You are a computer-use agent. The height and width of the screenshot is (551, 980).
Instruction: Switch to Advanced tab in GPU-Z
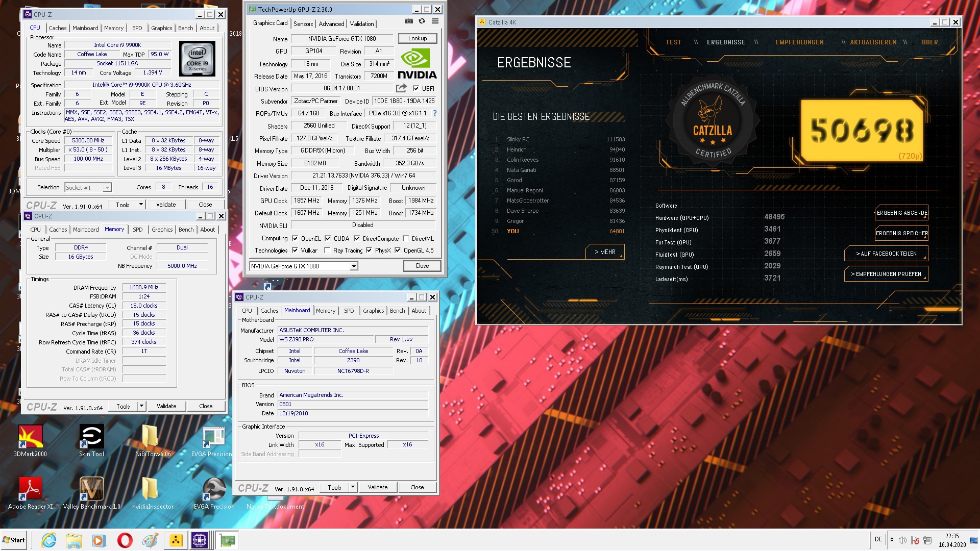(x=331, y=23)
